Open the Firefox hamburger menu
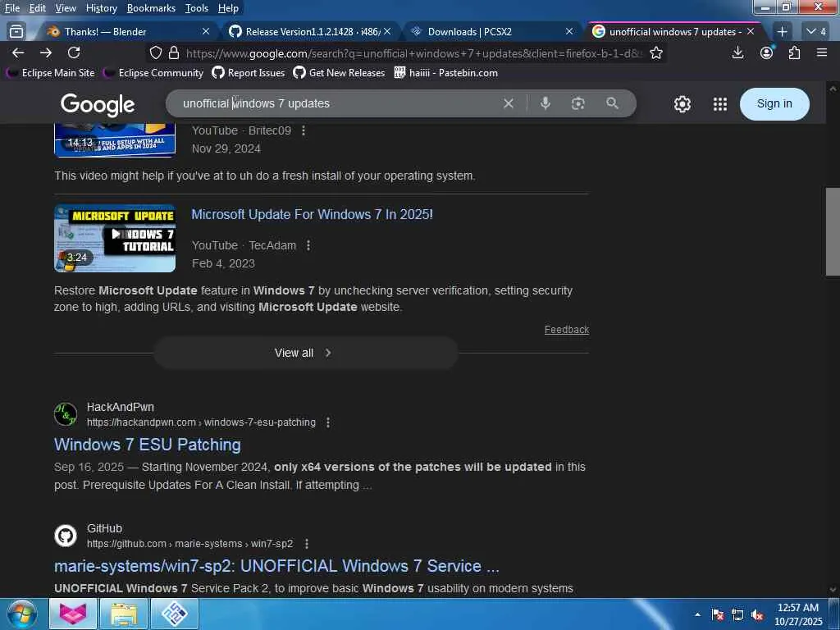Image resolution: width=840 pixels, height=630 pixels. tap(822, 52)
